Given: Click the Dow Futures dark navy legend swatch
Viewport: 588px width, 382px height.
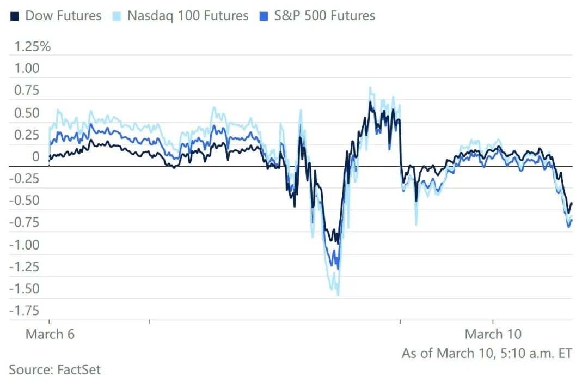Looking at the screenshot, I should point(15,16).
